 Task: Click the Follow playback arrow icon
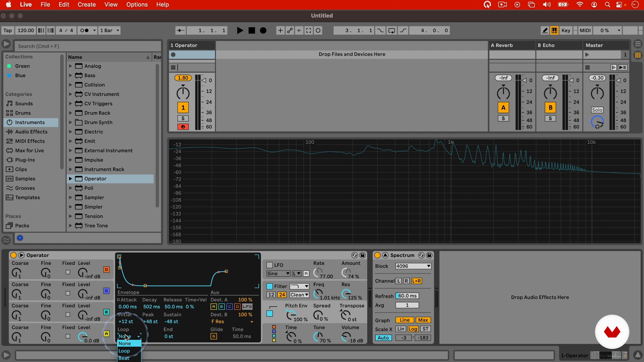point(180,31)
